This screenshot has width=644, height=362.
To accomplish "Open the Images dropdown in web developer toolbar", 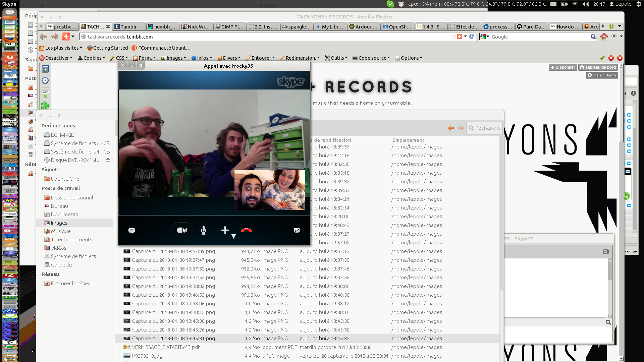I will pyautogui.click(x=174, y=58).
